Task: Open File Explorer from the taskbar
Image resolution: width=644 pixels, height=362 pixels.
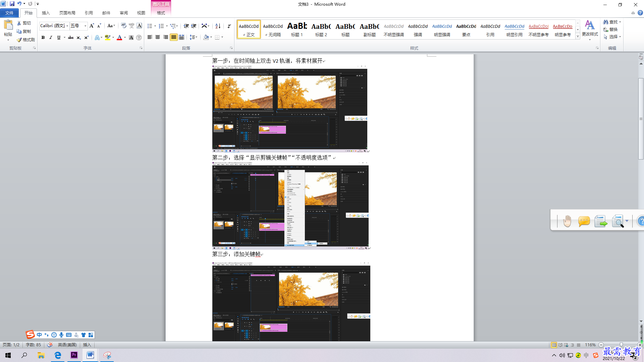Action: coord(41,355)
